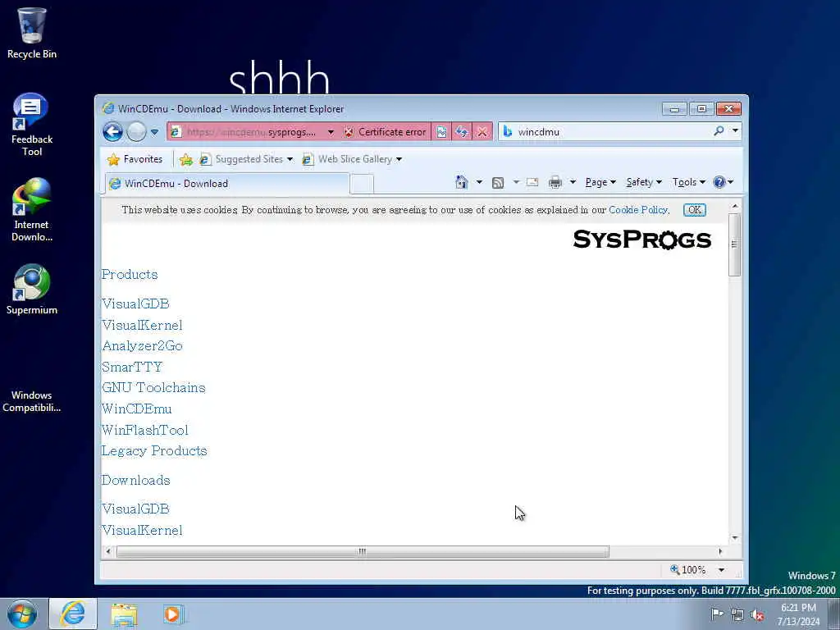Go back with the blue Back arrow
This screenshot has width=840, height=630.
112,132
